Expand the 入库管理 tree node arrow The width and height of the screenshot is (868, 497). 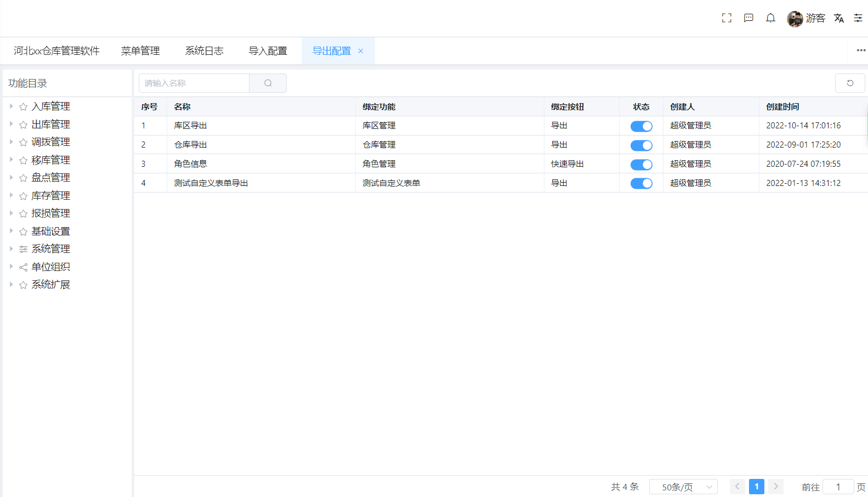[x=11, y=106]
